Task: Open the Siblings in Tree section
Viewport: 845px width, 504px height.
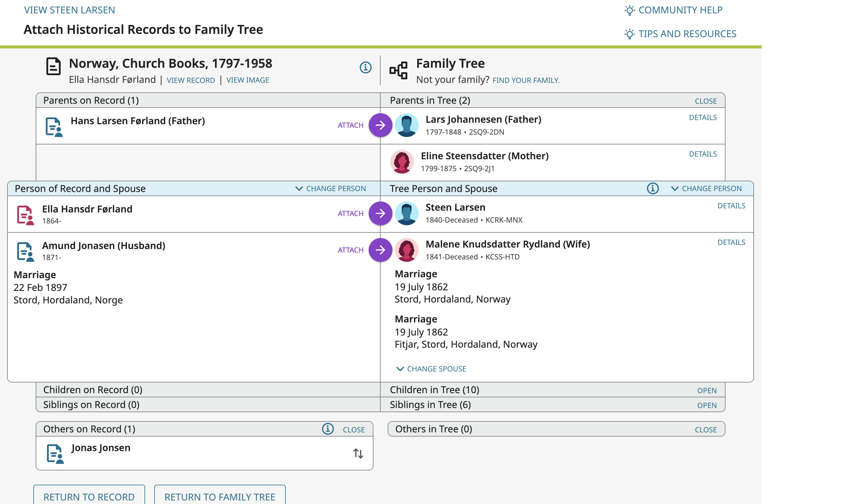Action: click(x=706, y=405)
